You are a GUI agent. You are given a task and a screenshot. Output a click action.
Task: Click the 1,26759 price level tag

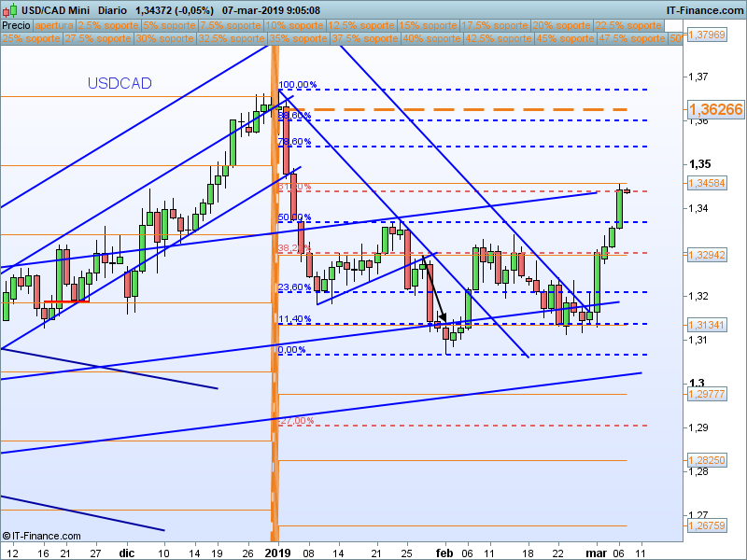[x=707, y=525]
